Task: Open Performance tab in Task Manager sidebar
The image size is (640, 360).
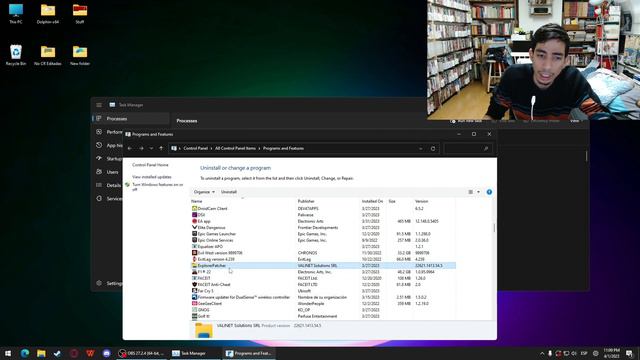Action: (108, 132)
